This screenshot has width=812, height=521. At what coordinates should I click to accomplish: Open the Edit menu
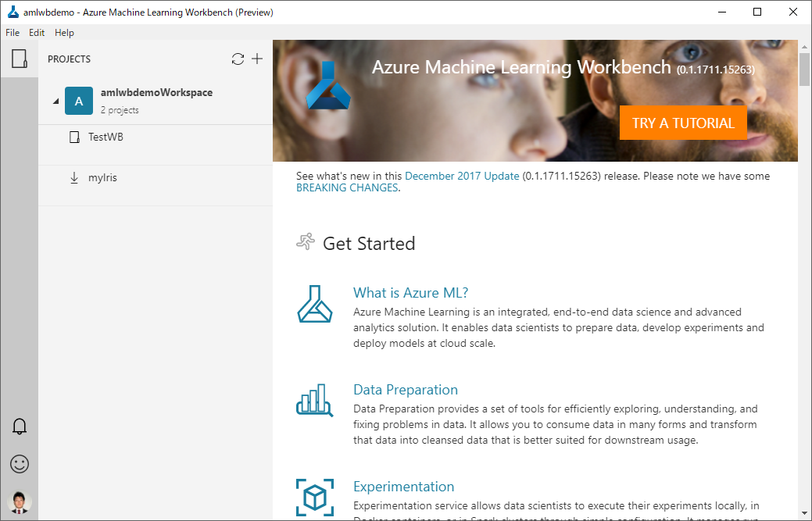[37, 33]
